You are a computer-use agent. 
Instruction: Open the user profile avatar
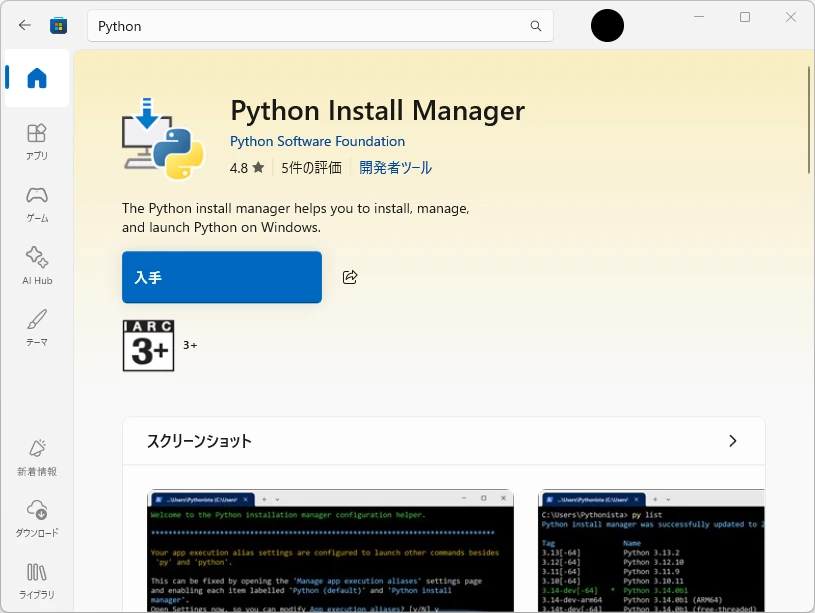(607, 26)
